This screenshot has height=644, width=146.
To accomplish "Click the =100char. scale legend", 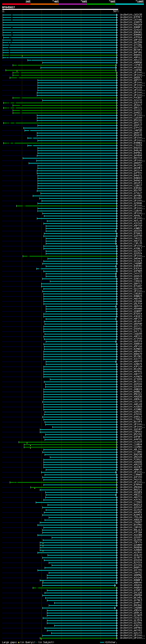I will (108, 642).
